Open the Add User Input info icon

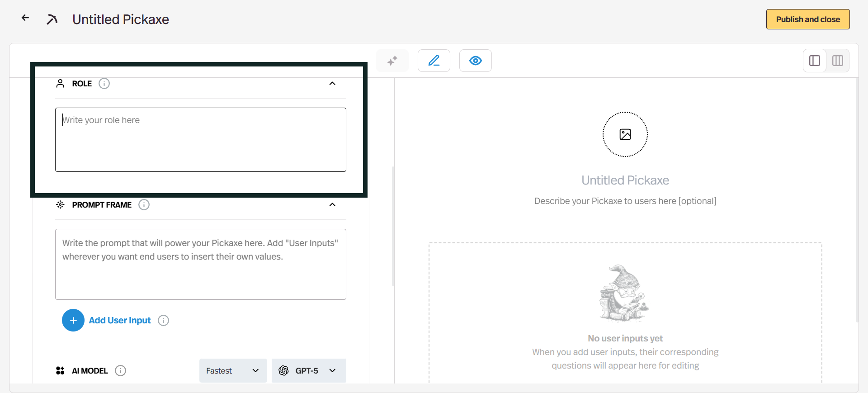pos(163,320)
